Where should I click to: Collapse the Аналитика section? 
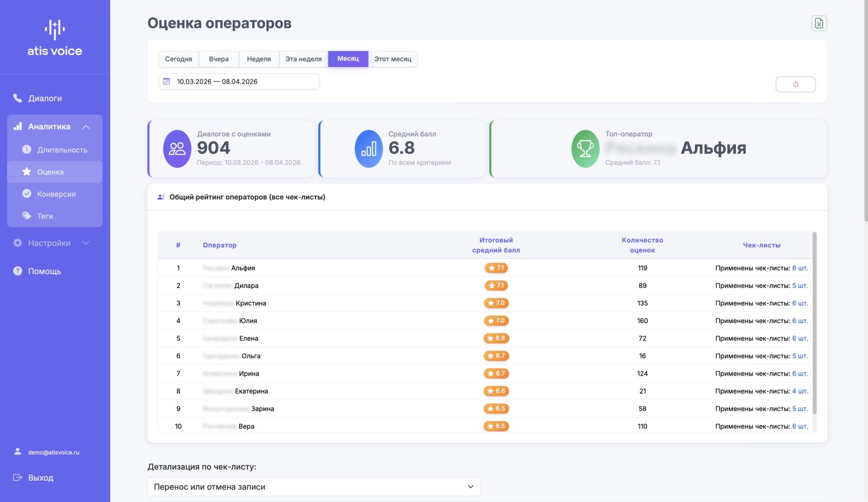86,127
